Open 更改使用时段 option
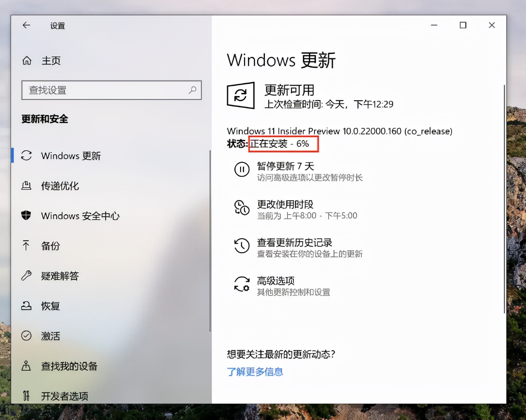This screenshot has height=420, width=526. (285, 204)
